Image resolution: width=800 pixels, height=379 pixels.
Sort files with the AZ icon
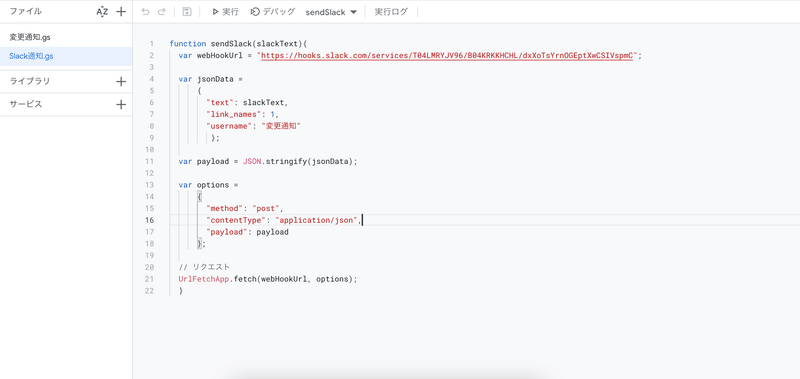(x=102, y=12)
